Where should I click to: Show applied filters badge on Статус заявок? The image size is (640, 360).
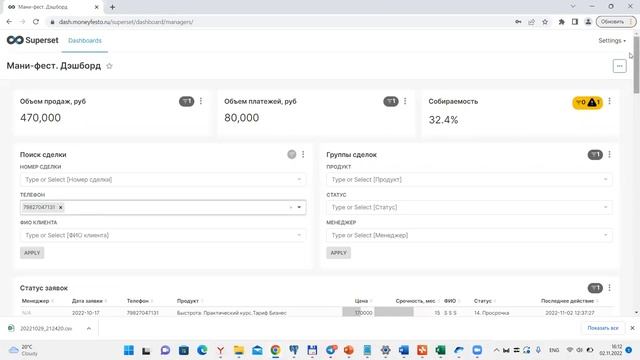595,288
